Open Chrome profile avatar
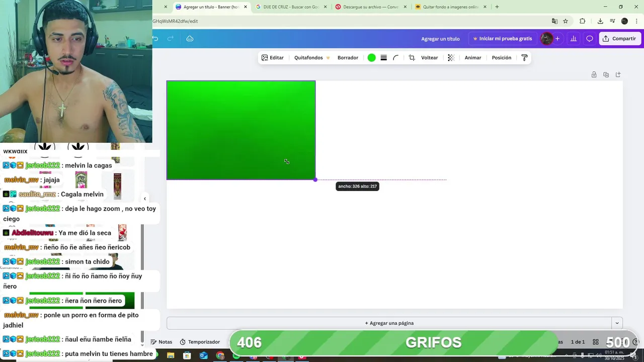 (624, 21)
